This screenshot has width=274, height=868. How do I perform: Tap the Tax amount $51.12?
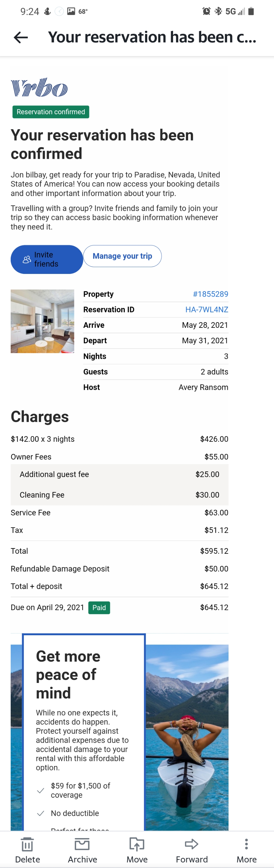tap(216, 530)
